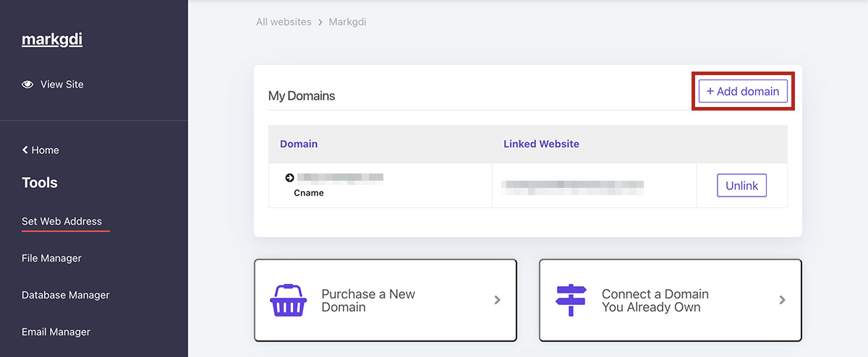Click the shopping basket icon
The image size is (868, 357).
pos(289,300)
